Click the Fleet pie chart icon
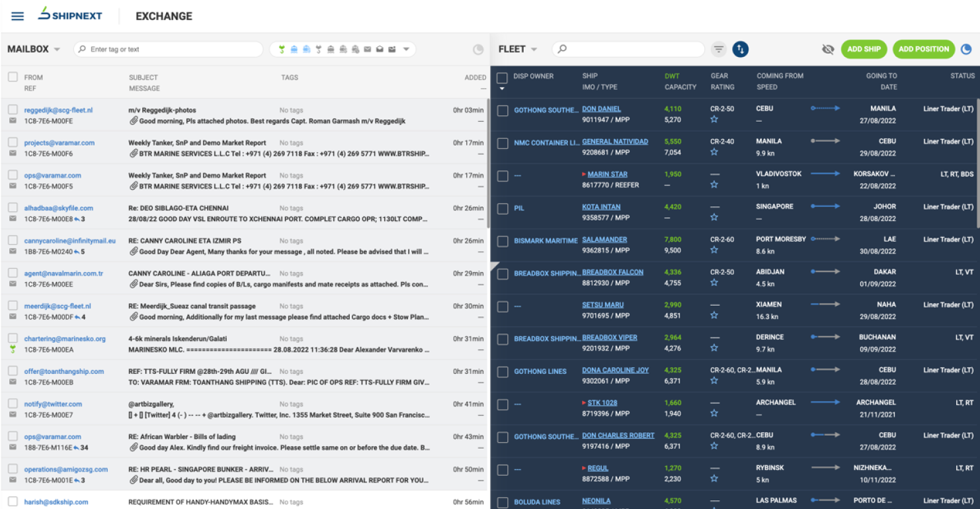 pos(966,49)
